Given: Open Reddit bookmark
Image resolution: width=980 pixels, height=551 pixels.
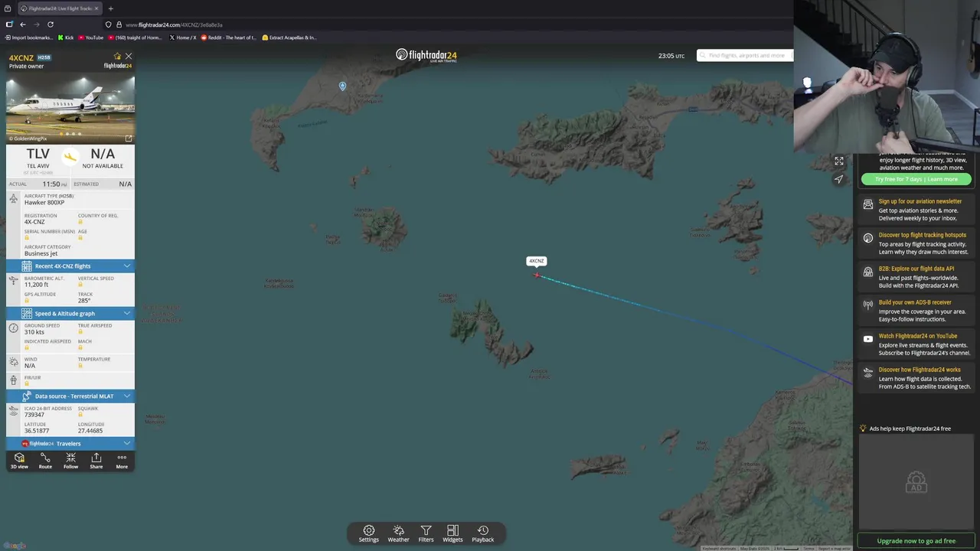Looking at the screenshot, I should tap(228, 37).
